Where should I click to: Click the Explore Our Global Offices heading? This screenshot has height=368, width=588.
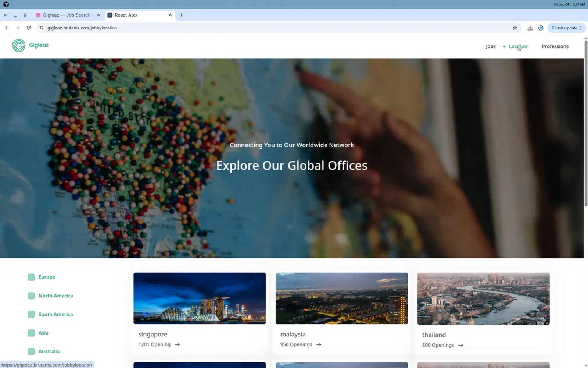(292, 166)
